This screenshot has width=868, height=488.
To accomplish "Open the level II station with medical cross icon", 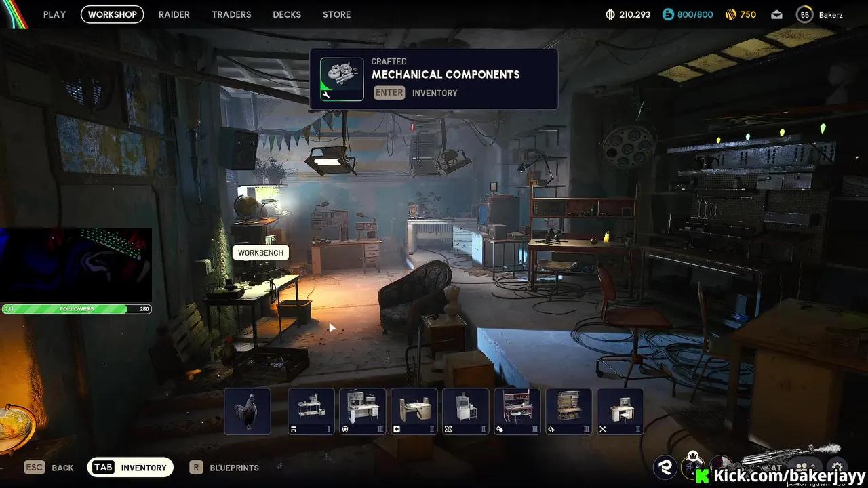I will pyautogui.click(x=414, y=411).
